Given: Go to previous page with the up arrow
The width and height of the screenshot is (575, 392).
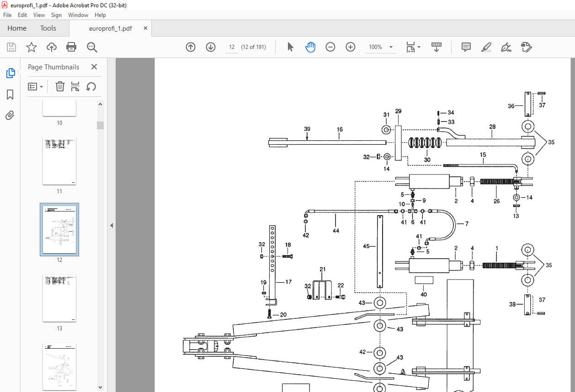Looking at the screenshot, I should [191, 47].
